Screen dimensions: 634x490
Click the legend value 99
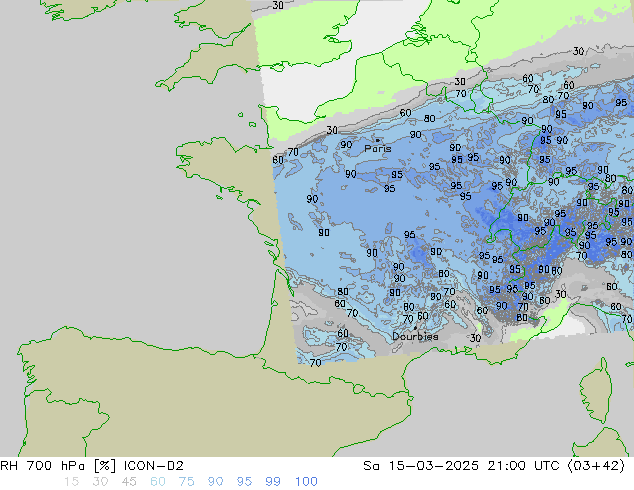click(x=273, y=482)
